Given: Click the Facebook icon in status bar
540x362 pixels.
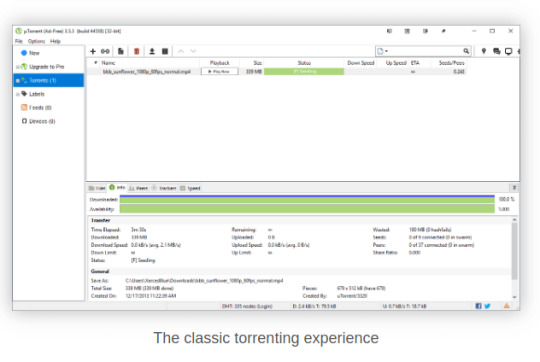Looking at the screenshot, I should click(478, 306).
